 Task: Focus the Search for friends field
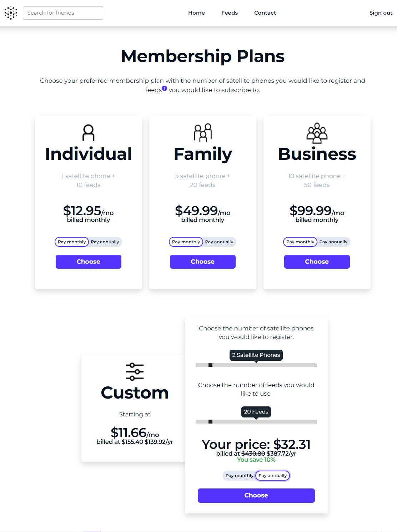coord(63,13)
